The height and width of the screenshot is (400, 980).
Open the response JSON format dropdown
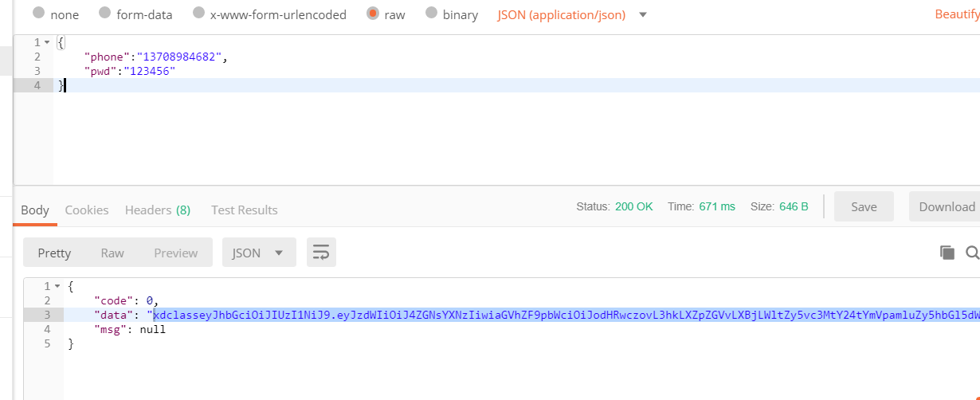(x=259, y=253)
